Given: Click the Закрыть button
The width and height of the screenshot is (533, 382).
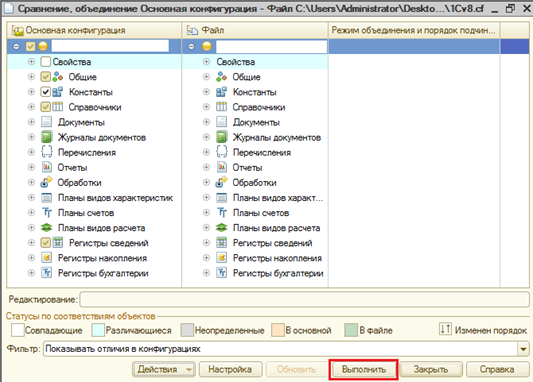Looking at the screenshot, I should pos(431,369).
